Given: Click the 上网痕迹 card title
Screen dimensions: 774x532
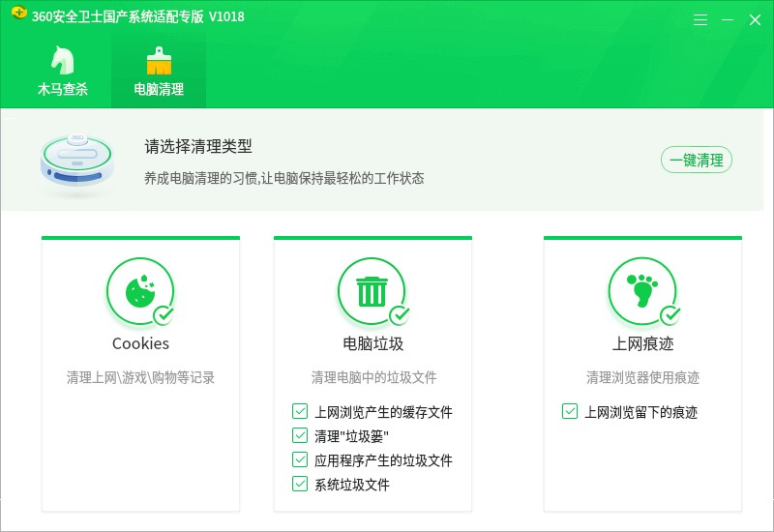Looking at the screenshot, I should tap(642, 343).
